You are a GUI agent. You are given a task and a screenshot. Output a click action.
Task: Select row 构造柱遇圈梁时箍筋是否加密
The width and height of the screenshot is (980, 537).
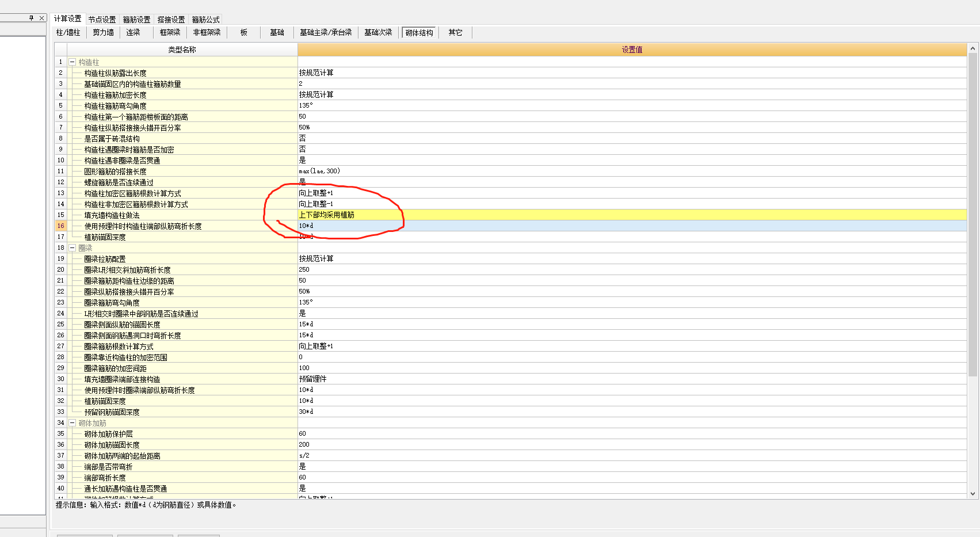pos(129,150)
